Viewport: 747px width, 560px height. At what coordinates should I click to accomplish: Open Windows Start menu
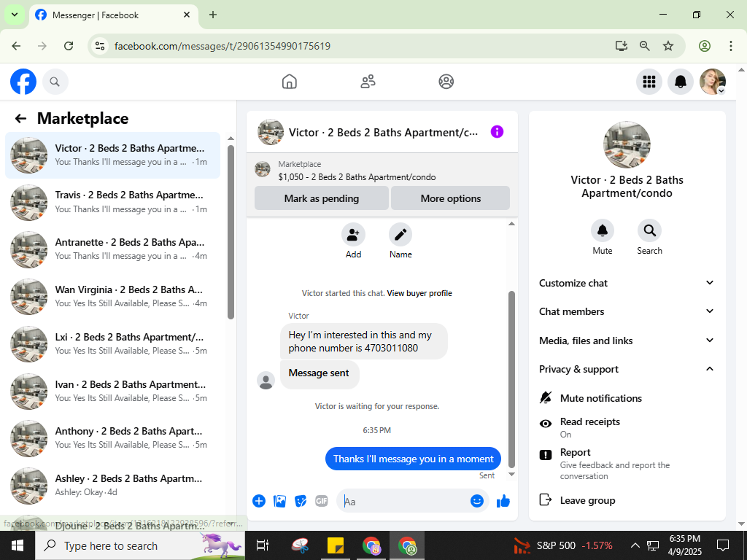tap(18, 545)
